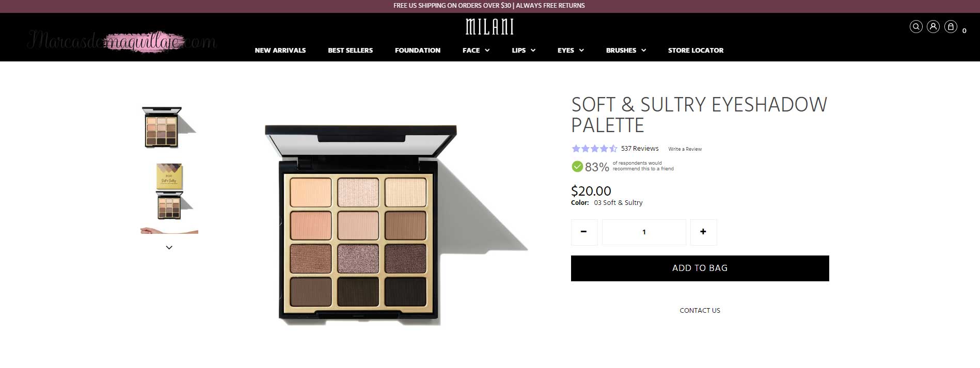Click the Milani logo
This screenshot has width=980, height=368.
coord(489,27)
